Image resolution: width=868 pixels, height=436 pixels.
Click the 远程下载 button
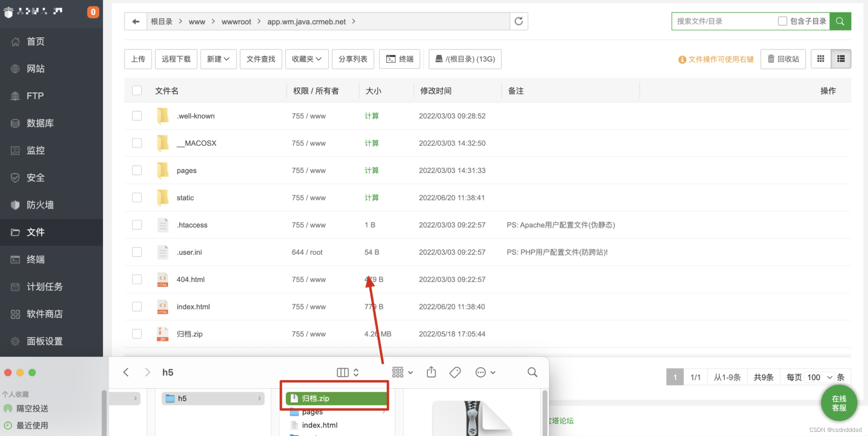click(x=176, y=59)
